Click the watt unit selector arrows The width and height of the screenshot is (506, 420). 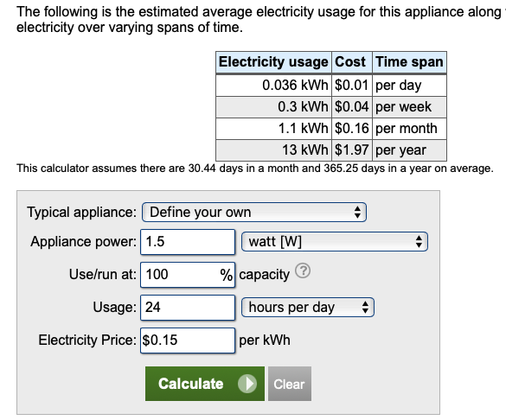[x=419, y=242]
